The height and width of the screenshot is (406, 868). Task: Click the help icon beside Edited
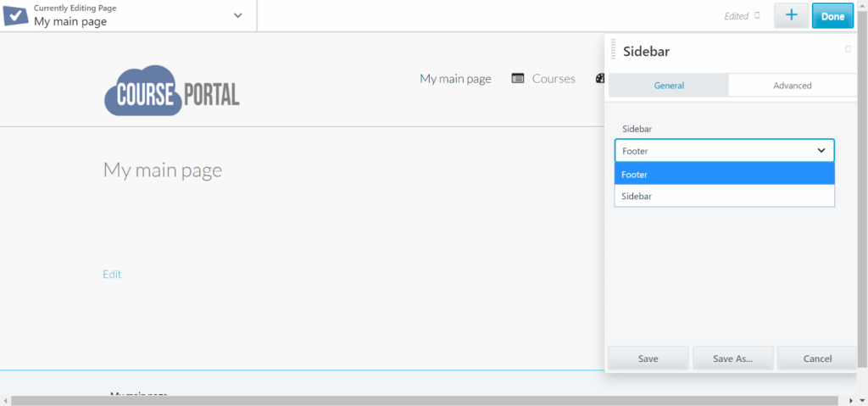click(x=757, y=15)
